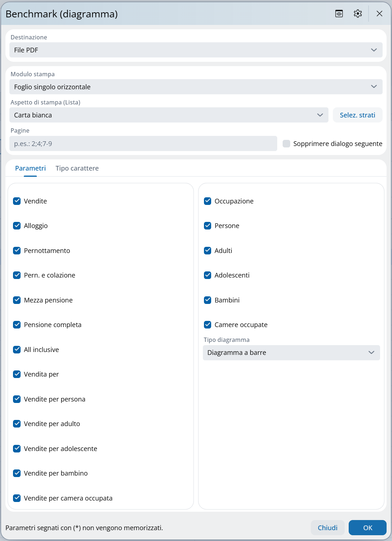Expand the Destinazione dropdown
392x541 pixels.
[196, 50]
